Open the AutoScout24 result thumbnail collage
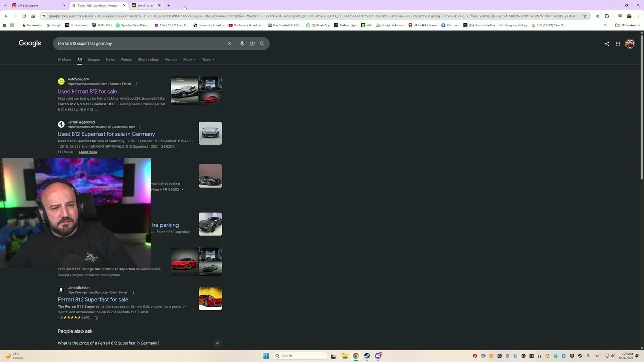 point(196,90)
